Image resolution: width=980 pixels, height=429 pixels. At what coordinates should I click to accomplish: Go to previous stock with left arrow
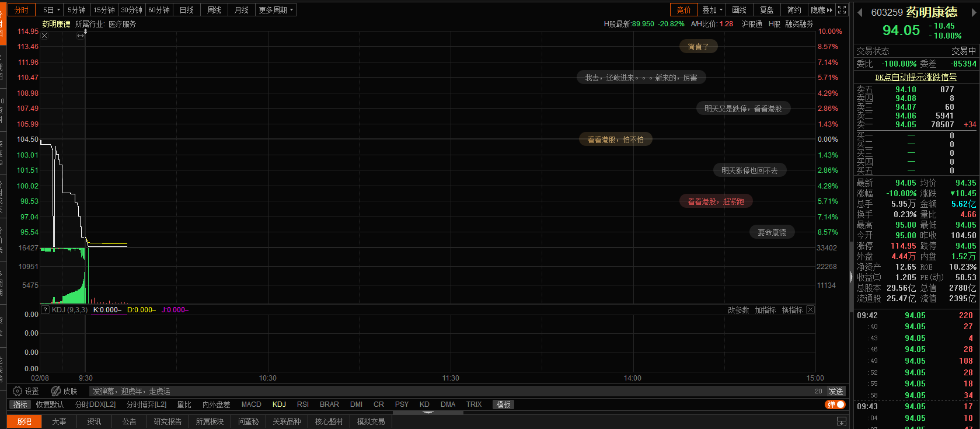click(x=860, y=12)
